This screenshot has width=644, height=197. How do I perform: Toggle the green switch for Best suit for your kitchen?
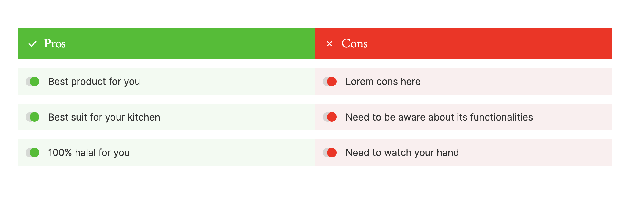pos(32,117)
